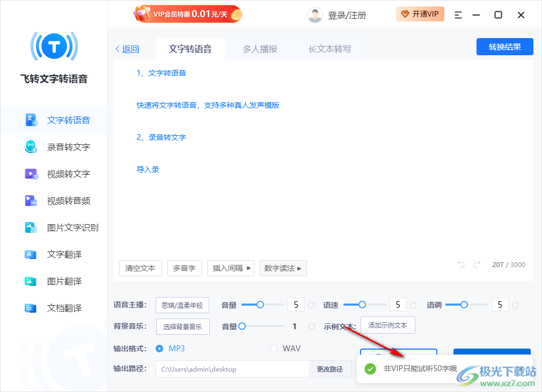Viewport: 542px width, 392px height.
Task: Open 图片文字识别 in the sidebar
Action: (54, 227)
